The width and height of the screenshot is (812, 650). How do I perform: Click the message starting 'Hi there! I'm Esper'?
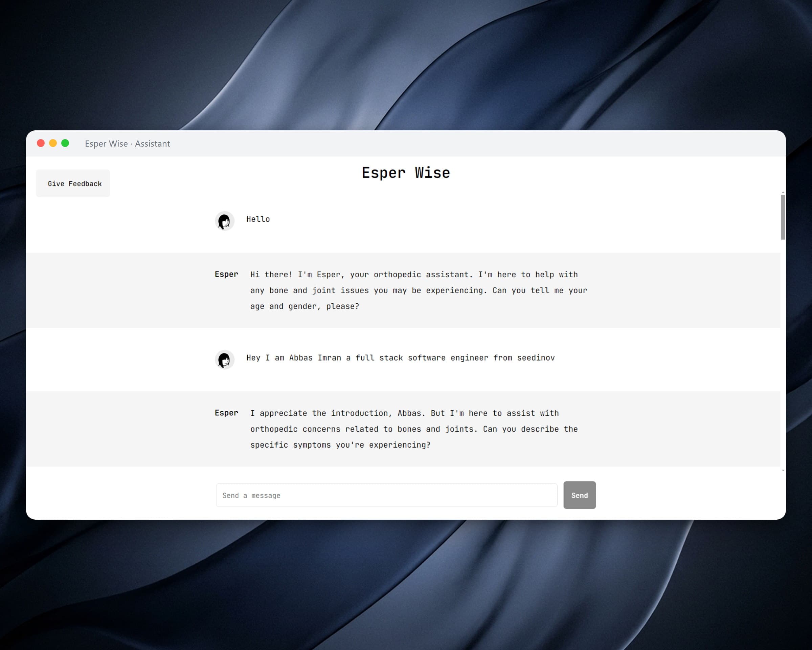(x=419, y=290)
